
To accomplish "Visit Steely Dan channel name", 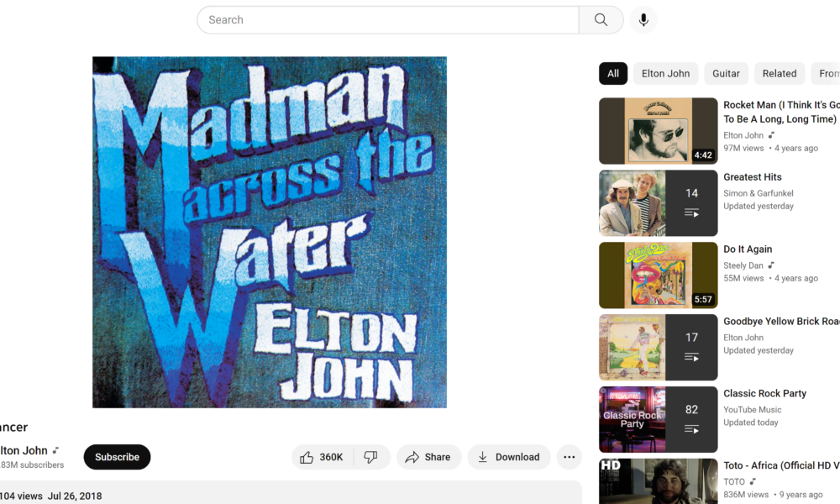I will pyautogui.click(x=743, y=265).
